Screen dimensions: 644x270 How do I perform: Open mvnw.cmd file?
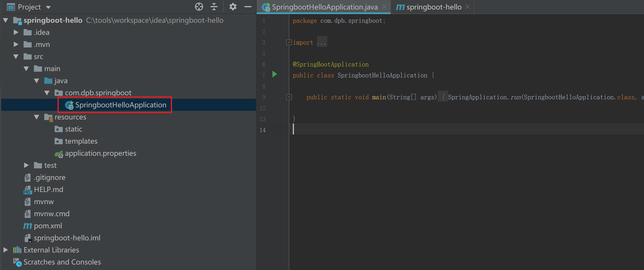coord(52,214)
